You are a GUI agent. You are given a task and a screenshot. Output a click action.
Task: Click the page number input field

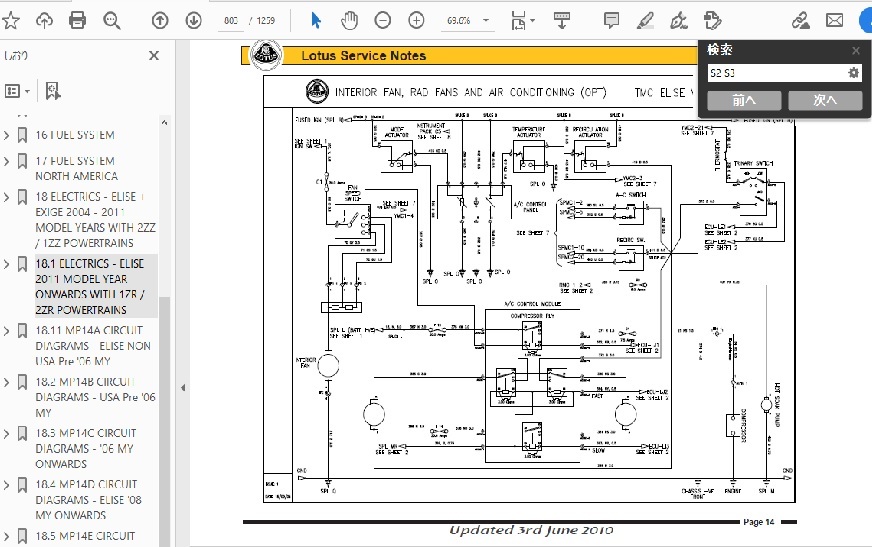coord(231,21)
